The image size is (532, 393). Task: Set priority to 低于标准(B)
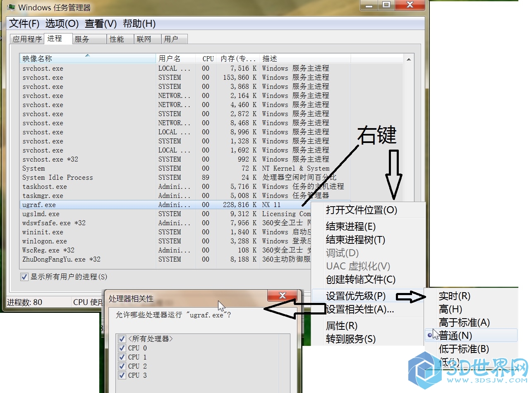tap(472, 349)
